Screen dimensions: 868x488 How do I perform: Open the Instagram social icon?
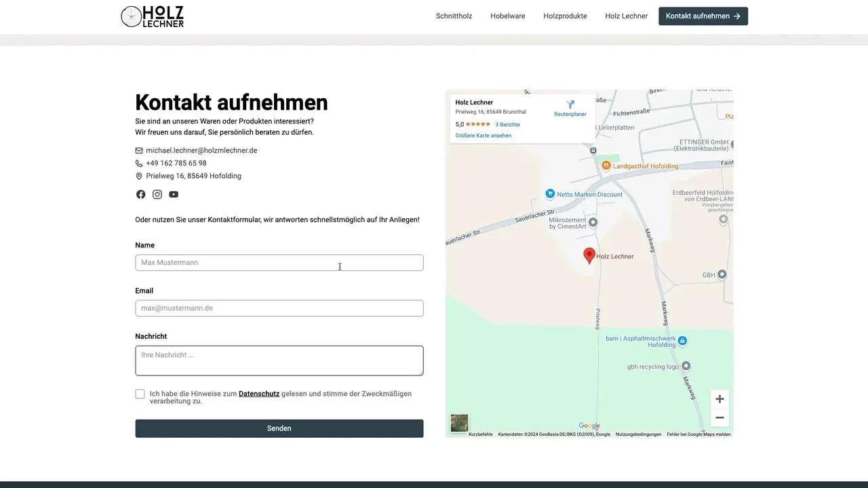tap(157, 195)
